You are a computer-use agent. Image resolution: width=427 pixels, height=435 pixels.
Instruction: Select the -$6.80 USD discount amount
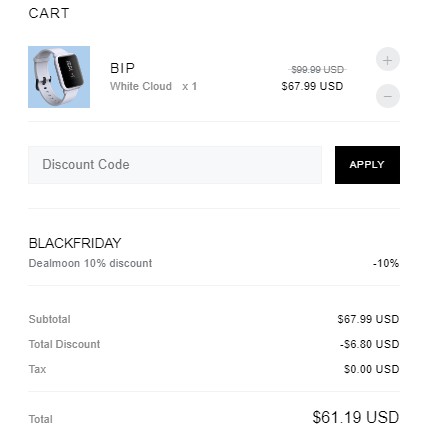click(x=370, y=344)
